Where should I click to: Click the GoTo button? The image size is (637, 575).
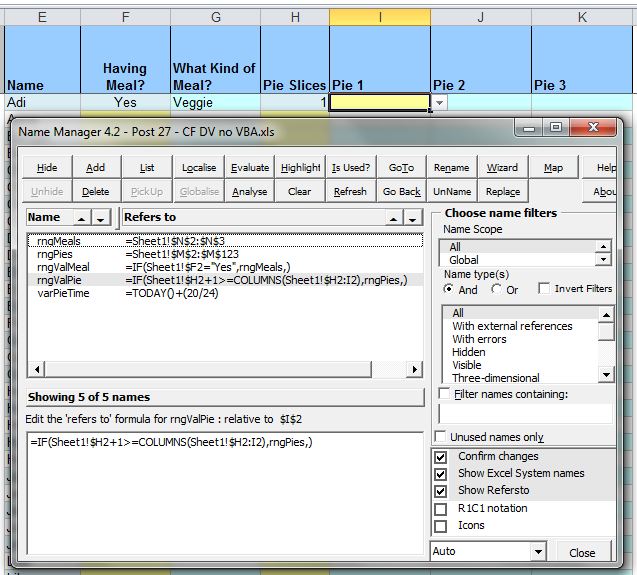pyautogui.click(x=401, y=167)
